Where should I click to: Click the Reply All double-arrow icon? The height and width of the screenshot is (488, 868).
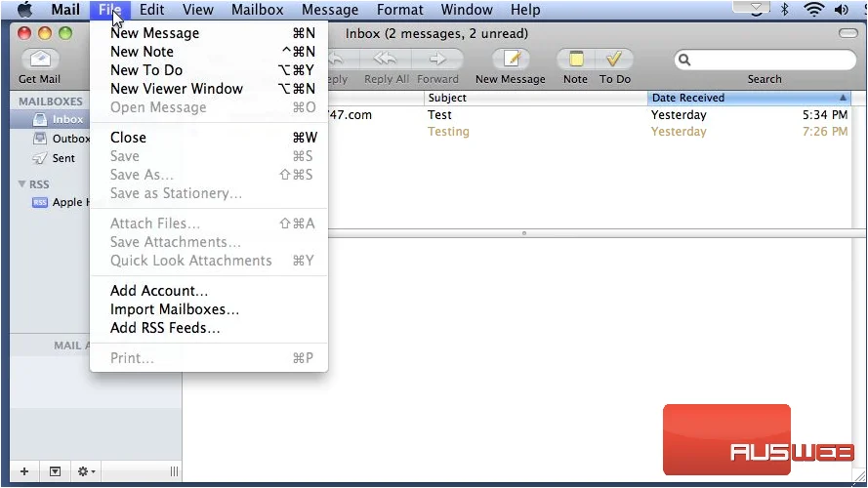pos(386,59)
